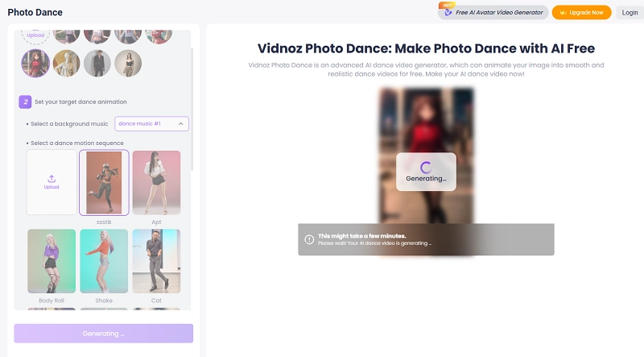The width and height of the screenshot is (644, 357).
Task: Choose the Apt dance motion
Action: point(156,183)
